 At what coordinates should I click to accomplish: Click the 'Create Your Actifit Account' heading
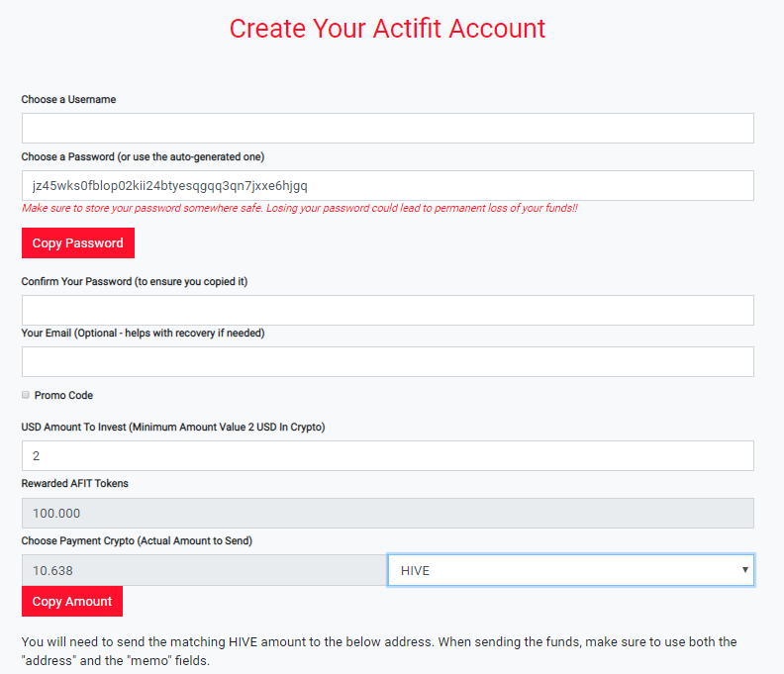click(387, 29)
